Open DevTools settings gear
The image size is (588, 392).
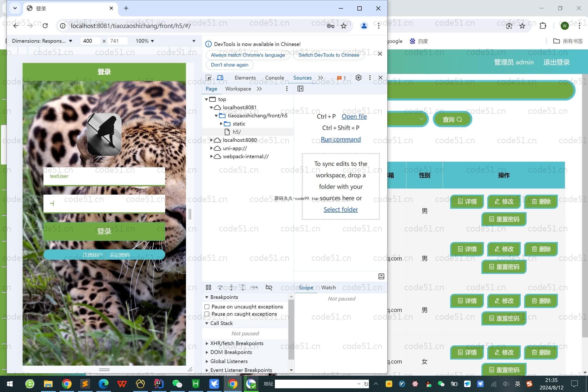coord(358,78)
